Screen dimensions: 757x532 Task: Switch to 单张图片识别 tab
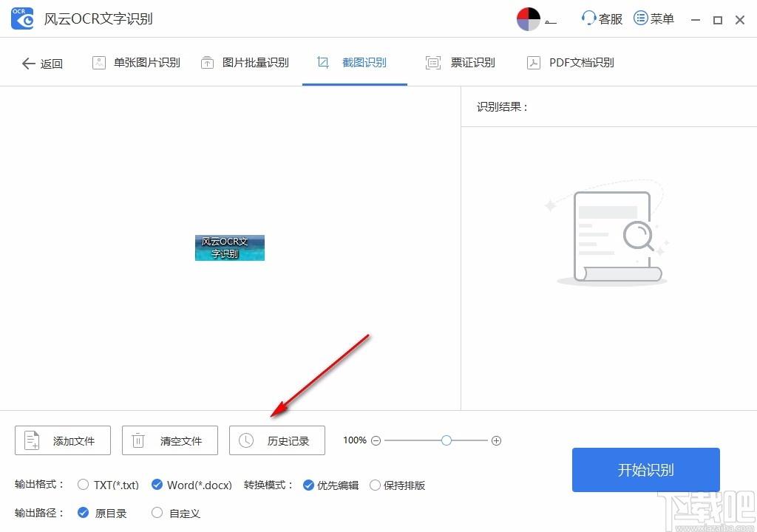pos(136,63)
